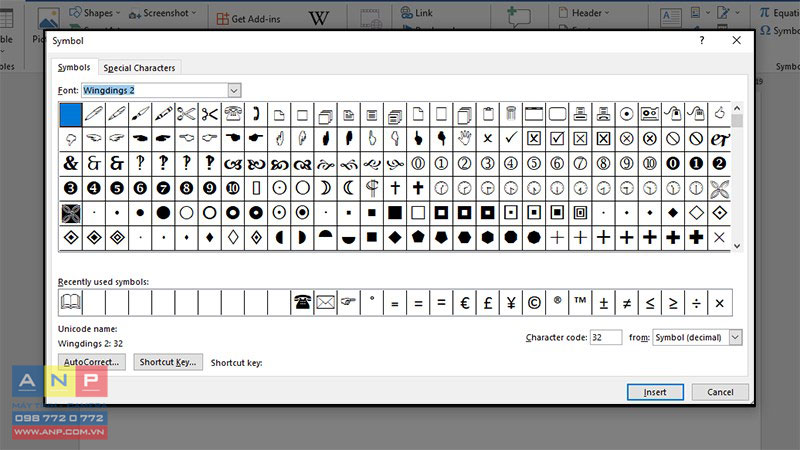Click the Cancel button

tap(720, 392)
